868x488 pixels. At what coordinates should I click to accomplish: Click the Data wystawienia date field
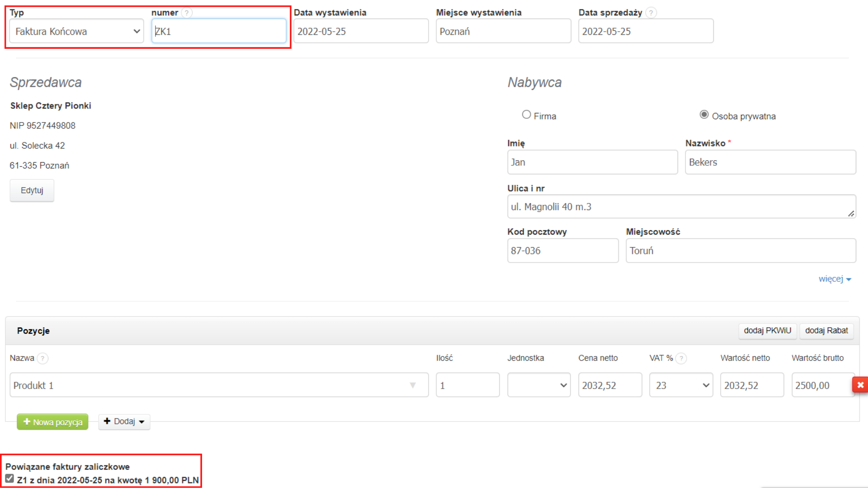(361, 31)
